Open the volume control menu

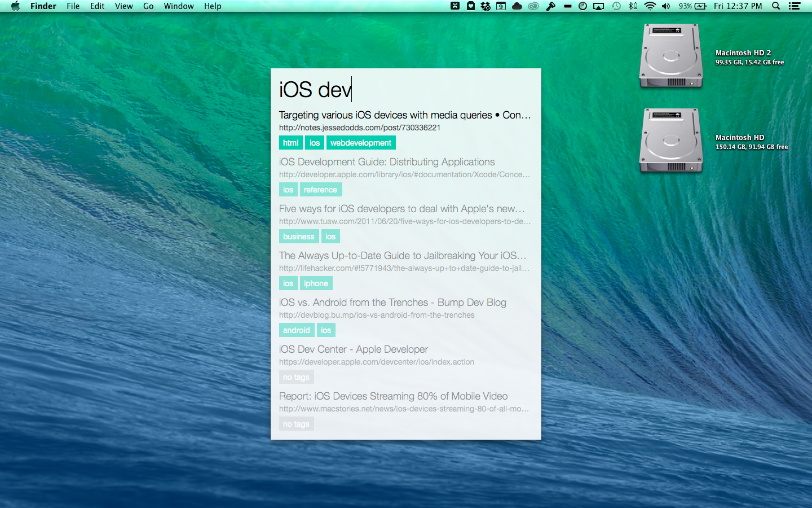click(x=667, y=6)
